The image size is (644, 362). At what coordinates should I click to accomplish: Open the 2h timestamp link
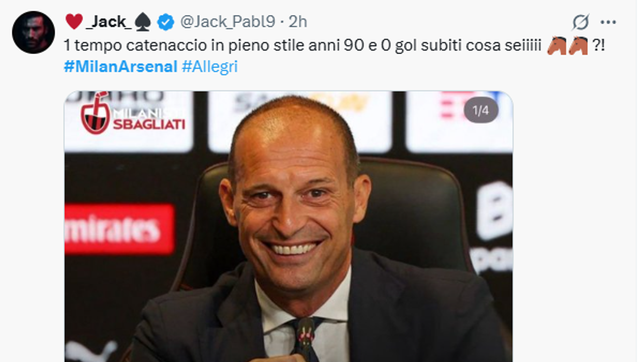[298, 22]
